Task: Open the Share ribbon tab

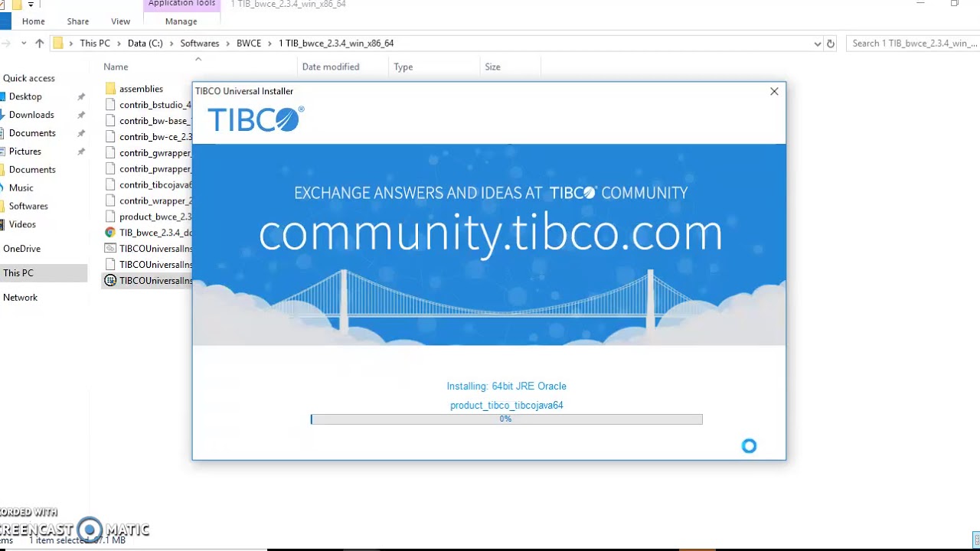Action: 77,21
